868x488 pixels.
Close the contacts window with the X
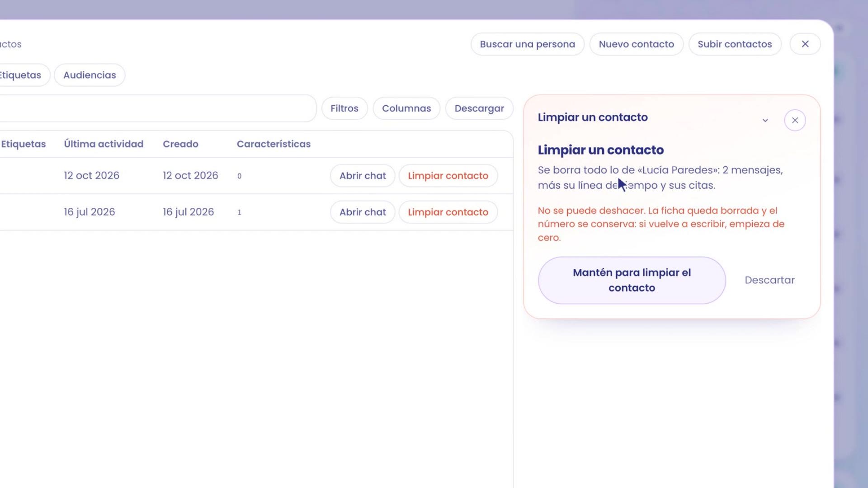[x=805, y=44]
